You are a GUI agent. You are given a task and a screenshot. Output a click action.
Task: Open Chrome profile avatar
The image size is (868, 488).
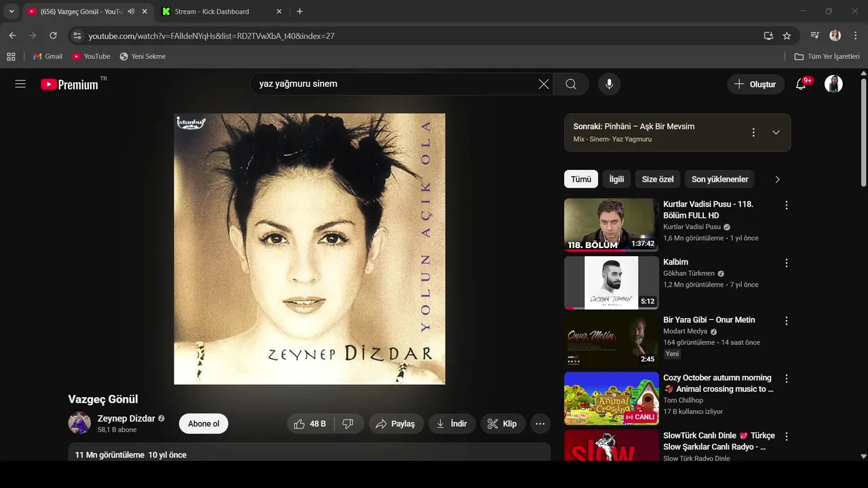tap(835, 35)
